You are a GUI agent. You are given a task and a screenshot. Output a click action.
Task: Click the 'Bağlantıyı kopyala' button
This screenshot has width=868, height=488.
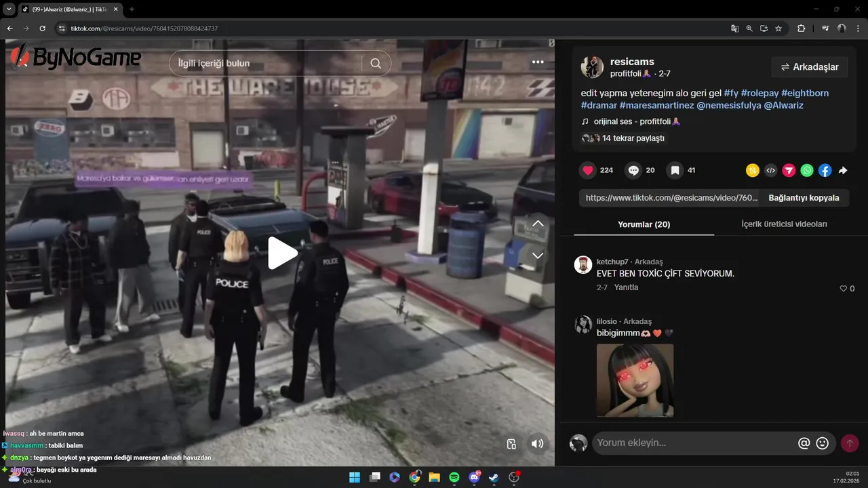[x=804, y=198]
